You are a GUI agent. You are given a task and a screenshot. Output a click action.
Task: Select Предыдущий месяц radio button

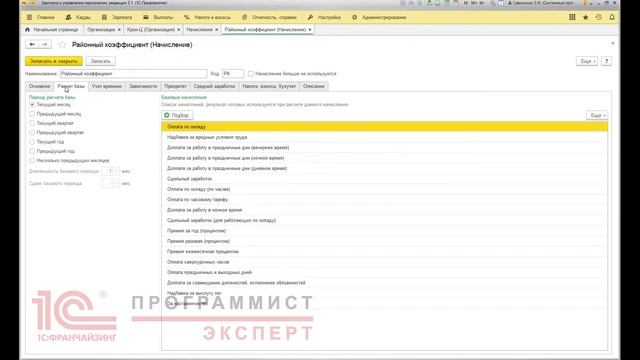pyautogui.click(x=32, y=114)
